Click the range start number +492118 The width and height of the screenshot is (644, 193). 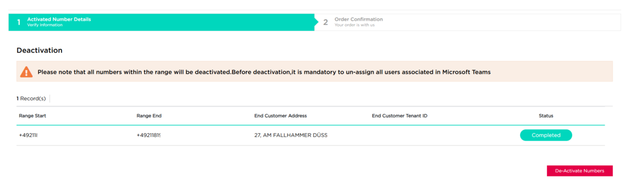(28, 135)
